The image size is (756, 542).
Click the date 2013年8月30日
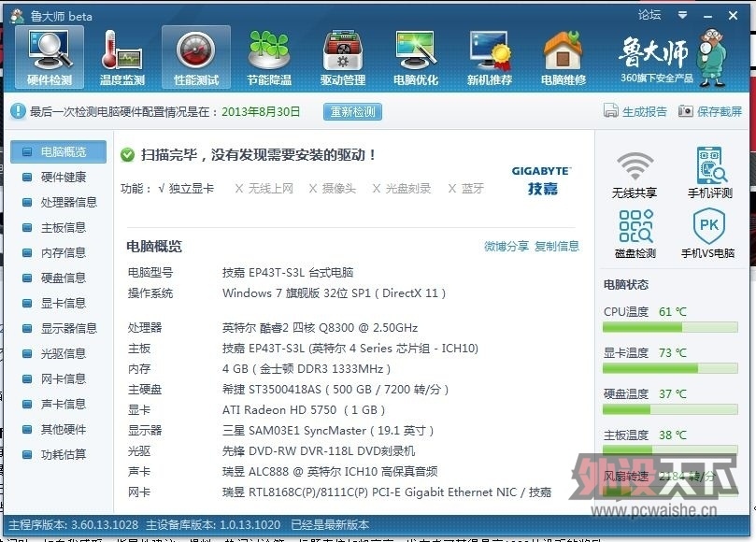261,112
